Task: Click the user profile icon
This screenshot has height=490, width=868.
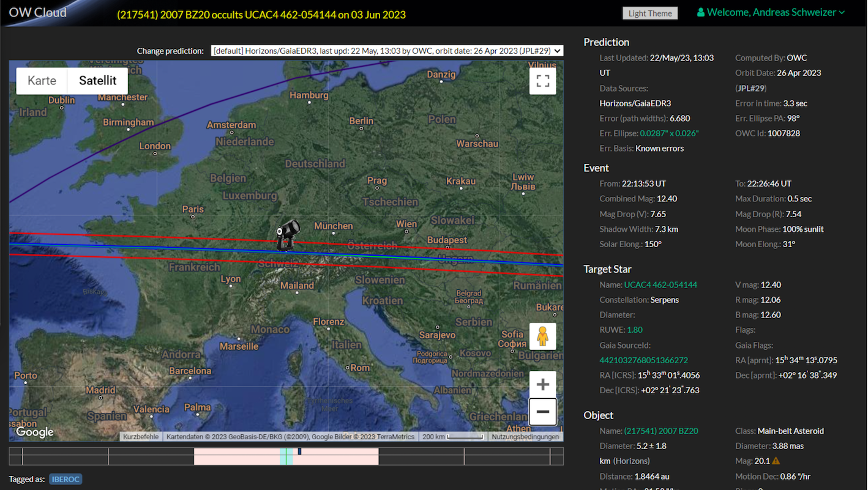Action: [701, 12]
